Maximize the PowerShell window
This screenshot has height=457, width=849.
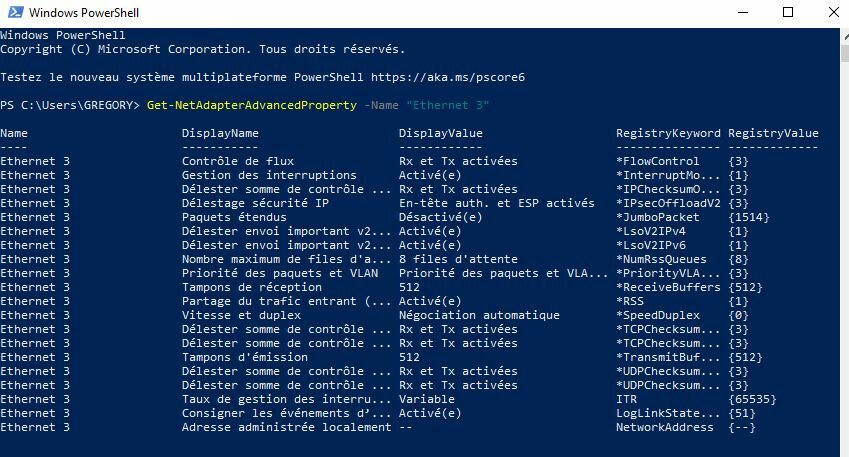click(x=788, y=13)
